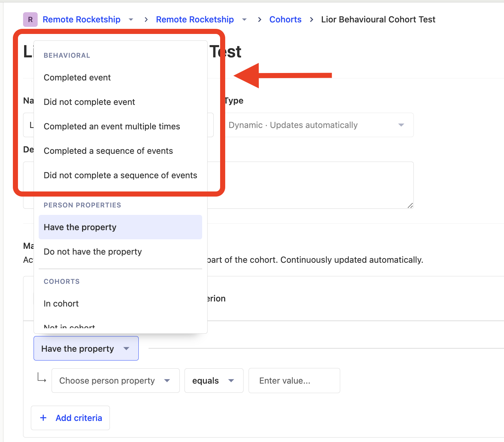Click the description textarea resize handle
The height and width of the screenshot is (442, 504).
[410, 205]
